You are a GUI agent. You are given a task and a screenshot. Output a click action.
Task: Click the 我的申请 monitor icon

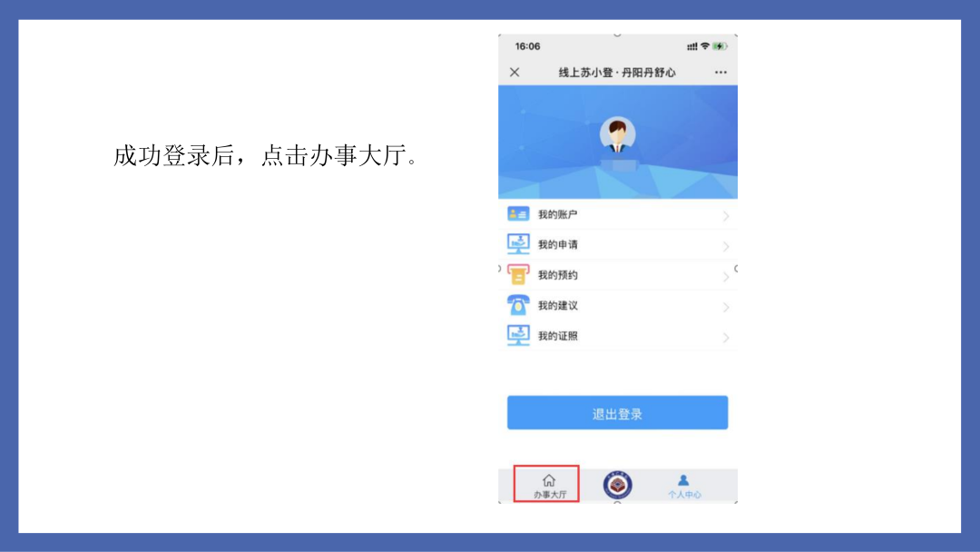pyautogui.click(x=518, y=244)
